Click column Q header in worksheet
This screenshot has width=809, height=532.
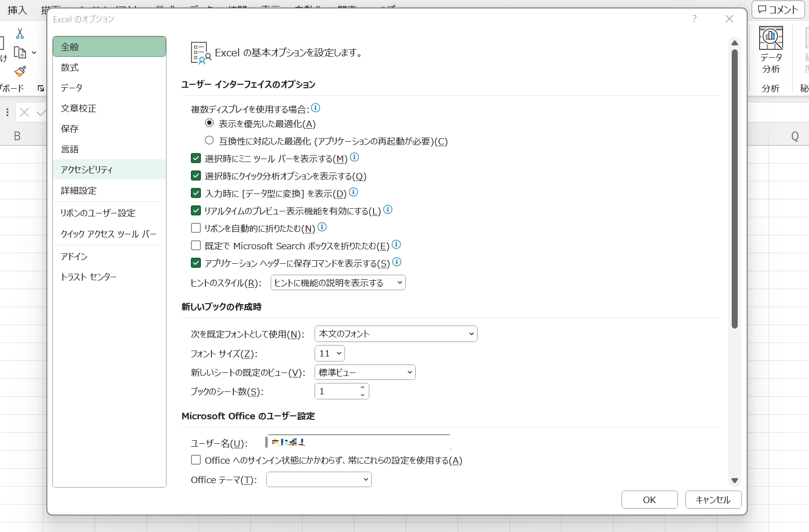point(795,136)
